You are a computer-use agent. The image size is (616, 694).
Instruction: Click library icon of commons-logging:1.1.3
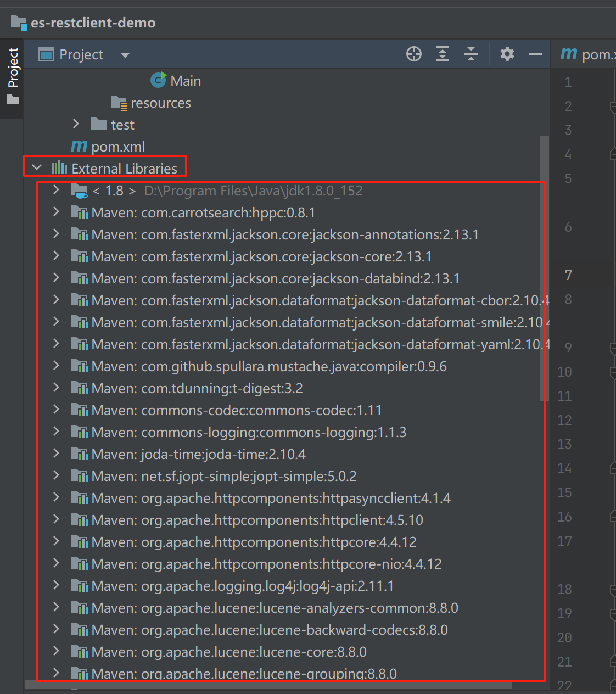[x=80, y=432]
